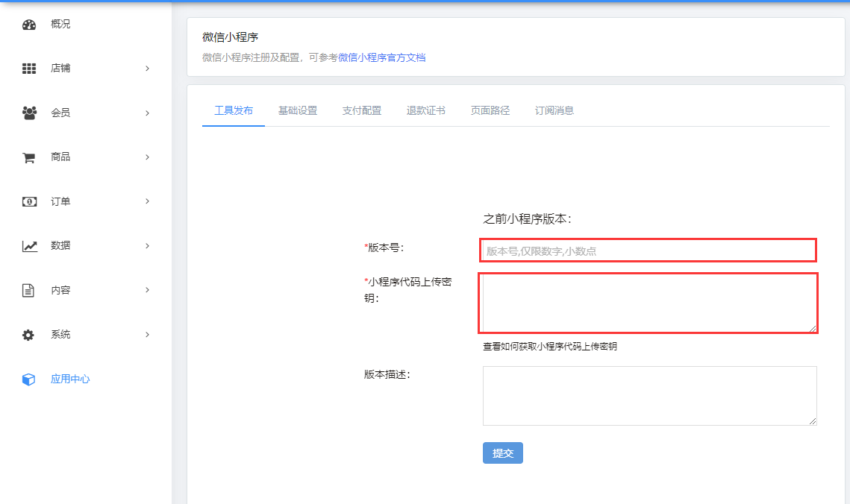Viewport: 850px width, 504px height.
Task: Expand the 订单 submenu chevron
Action: (147, 201)
